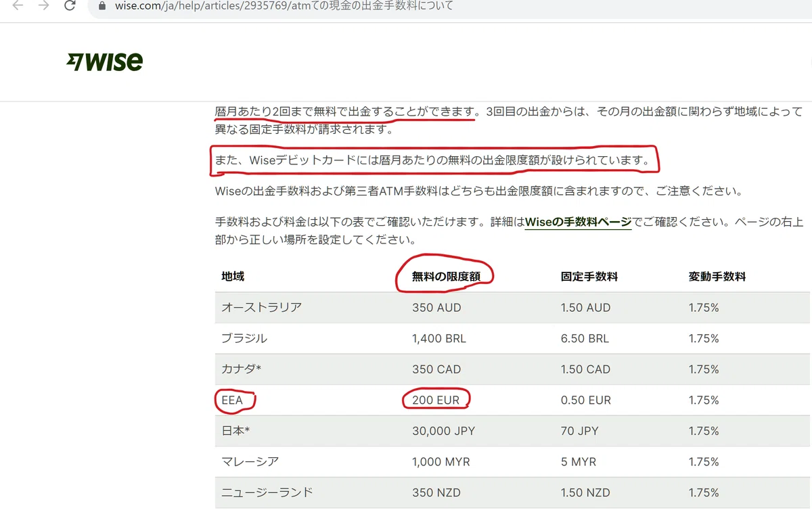The height and width of the screenshot is (510, 812).
Task: Click the 地域 column header
Action: (x=233, y=276)
